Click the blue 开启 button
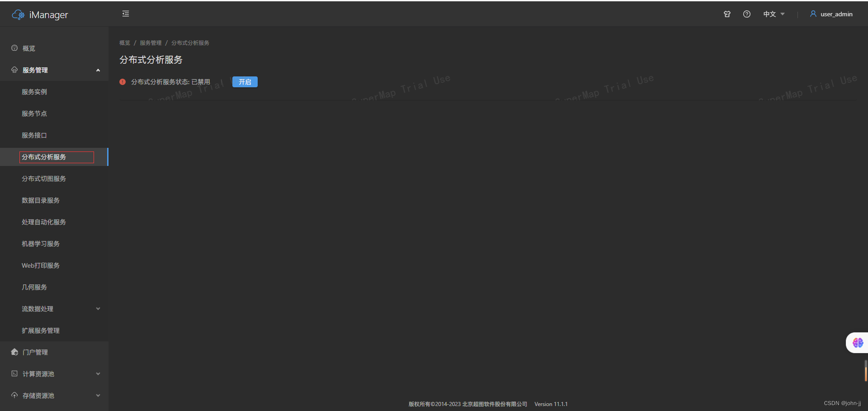 click(x=245, y=82)
